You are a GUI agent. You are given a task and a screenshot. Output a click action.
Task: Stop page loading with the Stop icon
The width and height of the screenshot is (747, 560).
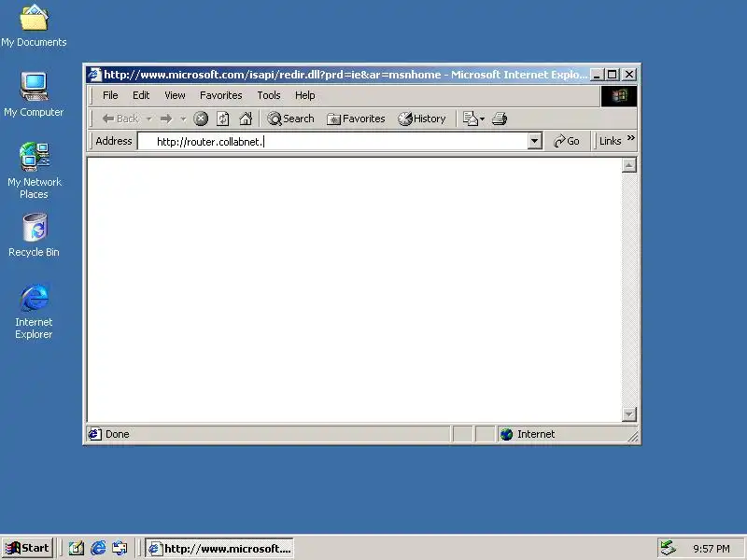point(201,119)
